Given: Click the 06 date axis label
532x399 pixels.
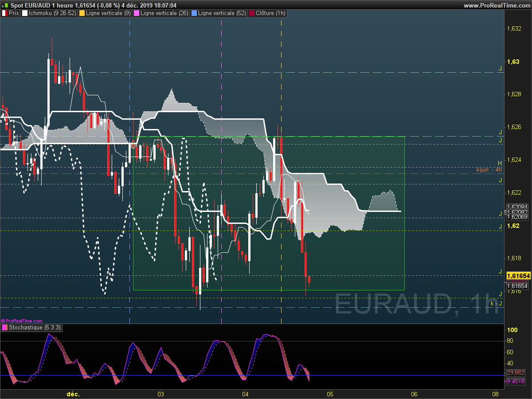Looking at the screenshot, I should [414, 394].
